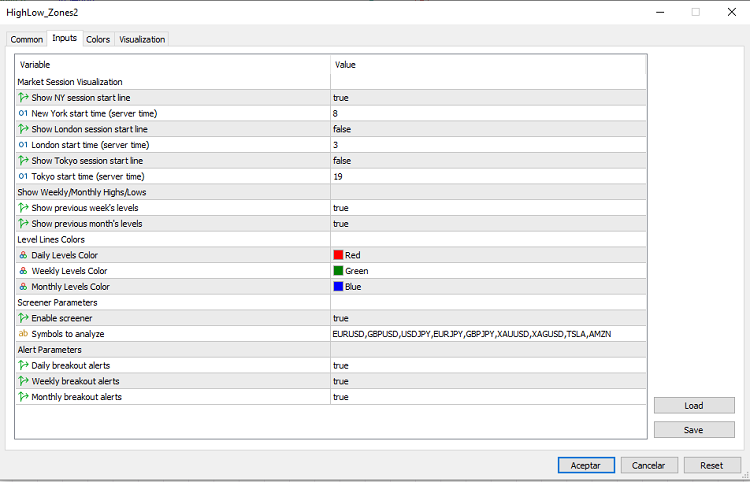Click the boolean icon beside Show previous week's levels

coord(23,208)
